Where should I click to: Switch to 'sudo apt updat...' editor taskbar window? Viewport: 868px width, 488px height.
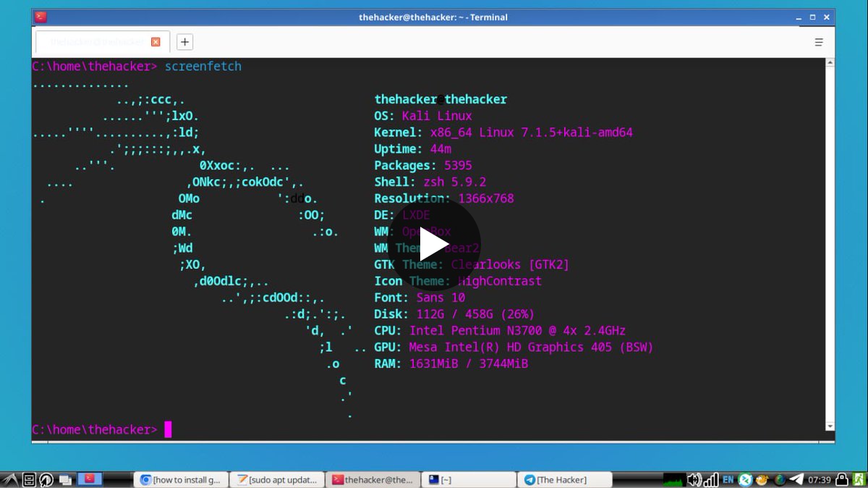pyautogui.click(x=277, y=479)
